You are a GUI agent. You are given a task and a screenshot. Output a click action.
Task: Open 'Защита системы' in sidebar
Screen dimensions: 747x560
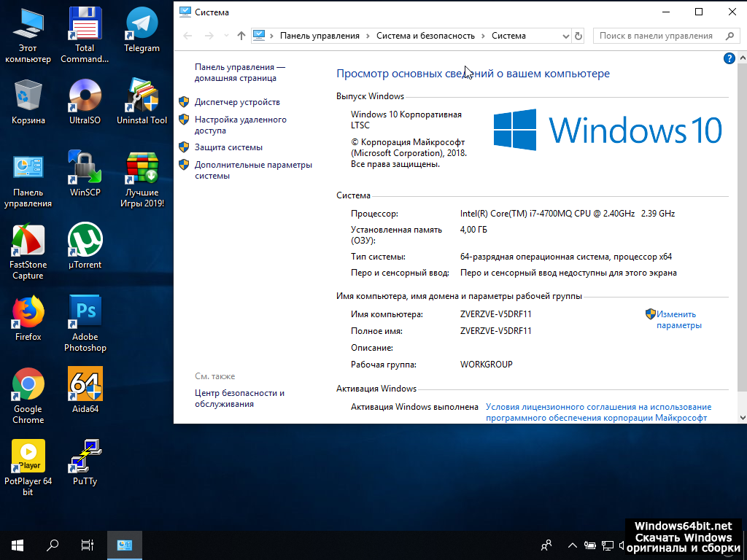pyautogui.click(x=228, y=147)
